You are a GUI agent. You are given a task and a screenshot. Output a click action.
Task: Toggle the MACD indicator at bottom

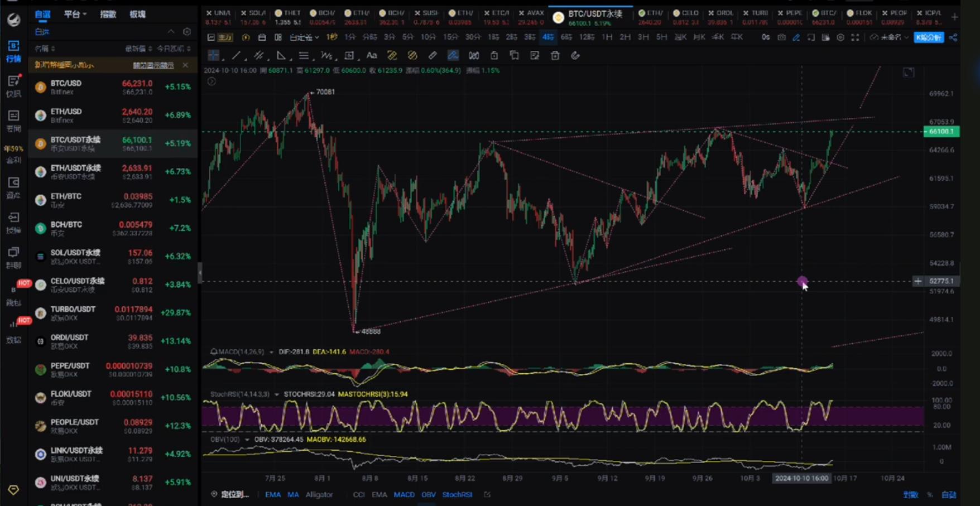coord(404,494)
